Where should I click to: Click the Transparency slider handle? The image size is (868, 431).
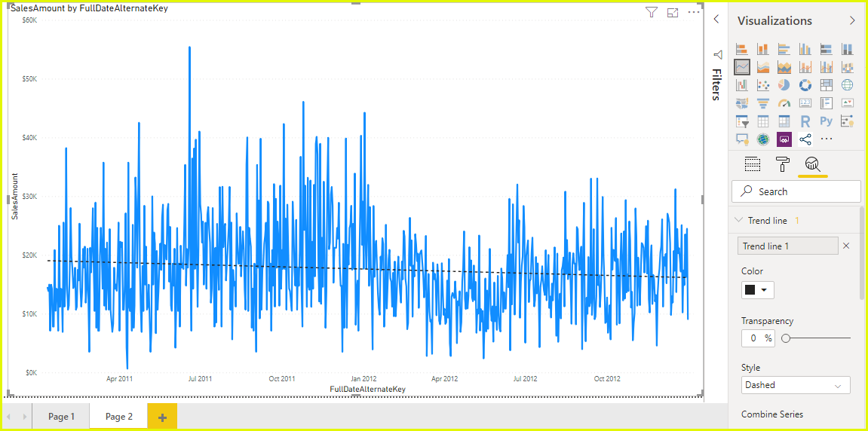tap(786, 338)
